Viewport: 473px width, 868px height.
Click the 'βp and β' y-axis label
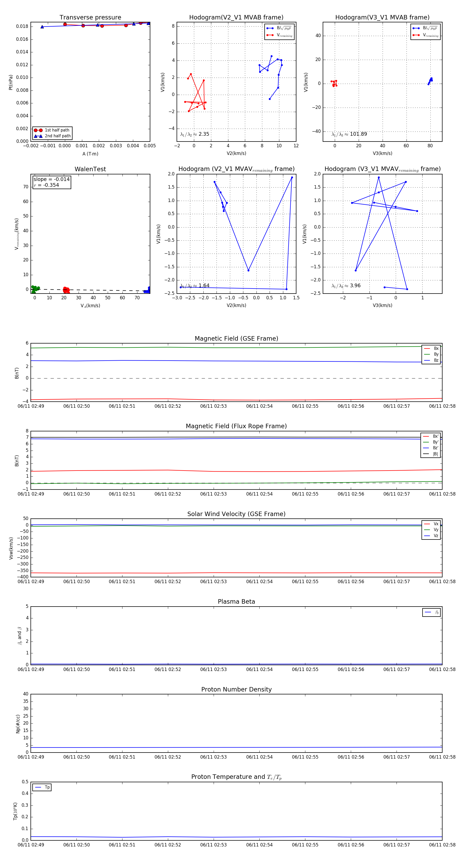tap(19, 636)
